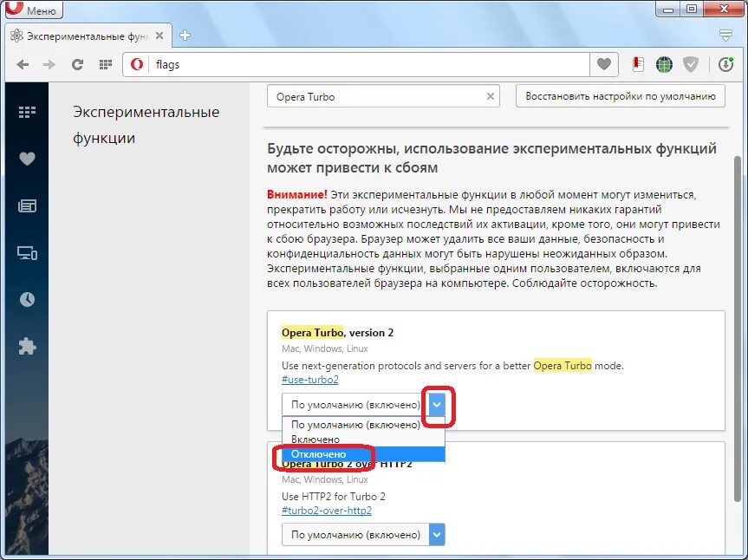Reload the page
748x560 pixels.
(x=77, y=64)
